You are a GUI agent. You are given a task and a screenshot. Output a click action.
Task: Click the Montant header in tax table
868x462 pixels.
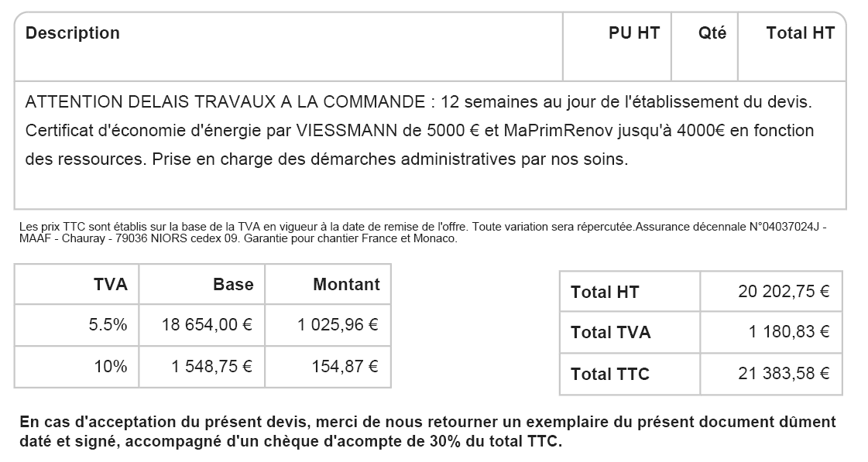point(346,285)
